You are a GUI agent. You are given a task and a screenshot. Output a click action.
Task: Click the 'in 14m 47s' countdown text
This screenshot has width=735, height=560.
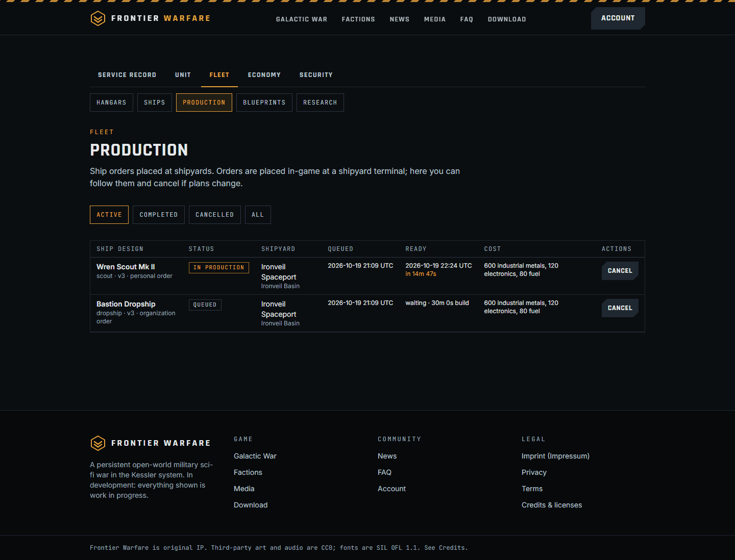pyautogui.click(x=421, y=274)
